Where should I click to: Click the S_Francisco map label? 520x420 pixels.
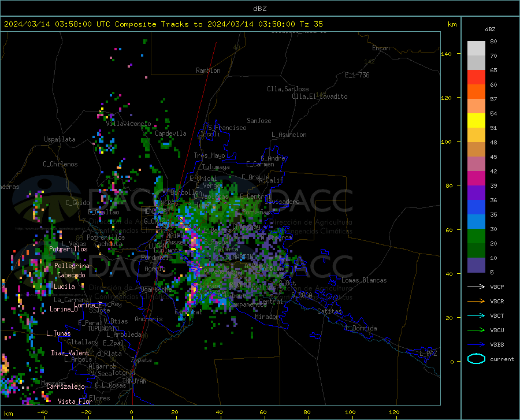(227, 128)
